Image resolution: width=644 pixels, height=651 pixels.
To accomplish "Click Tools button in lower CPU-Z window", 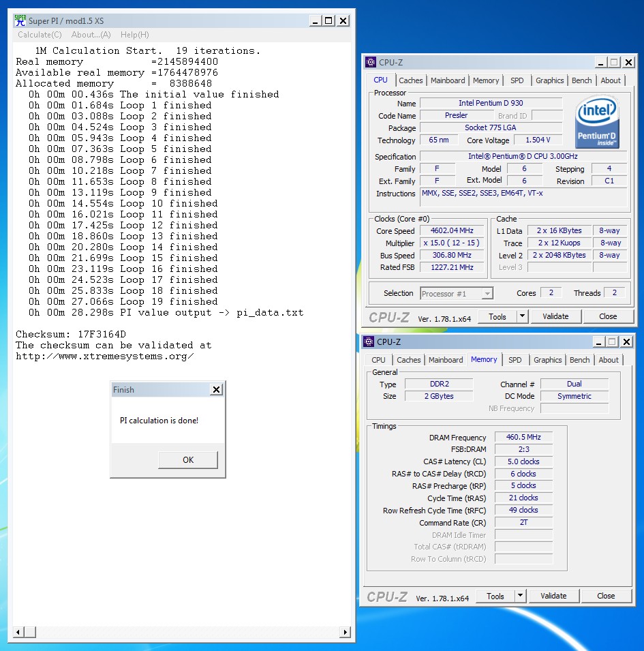I will pyautogui.click(x=495, y=596).
